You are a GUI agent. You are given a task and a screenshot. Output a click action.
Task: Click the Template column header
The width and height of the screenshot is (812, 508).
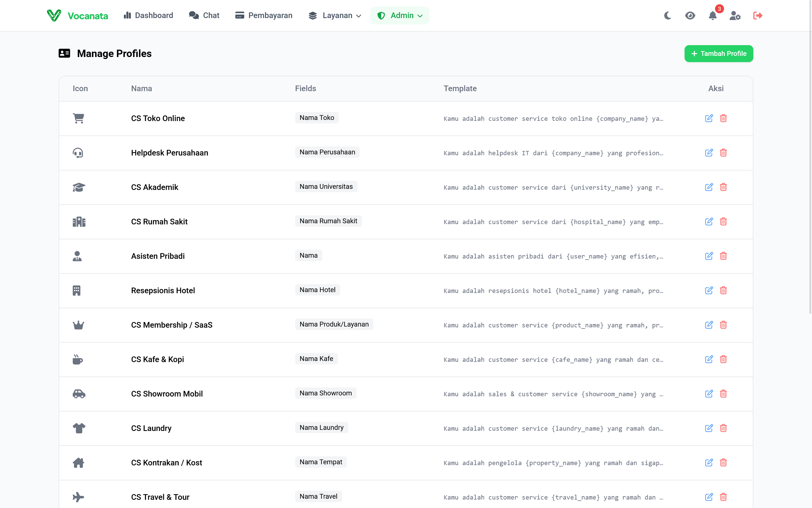coord(460,88)
